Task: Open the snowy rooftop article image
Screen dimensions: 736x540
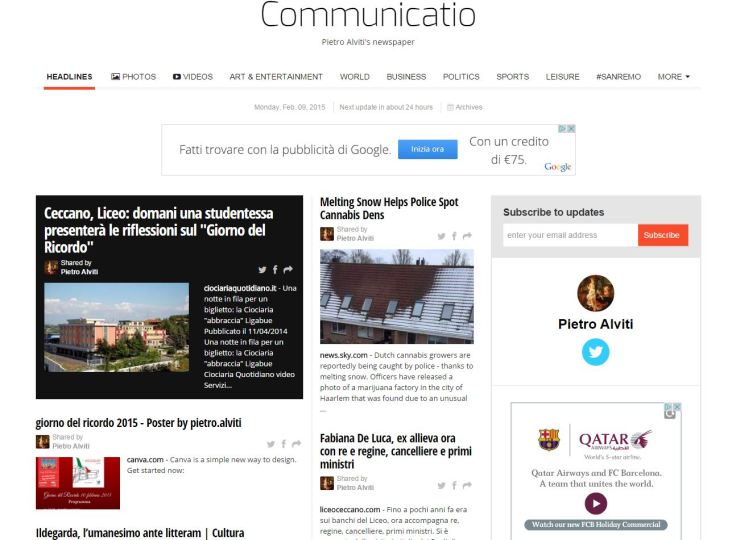Action: pyautogui.click(x=396, y=296)
